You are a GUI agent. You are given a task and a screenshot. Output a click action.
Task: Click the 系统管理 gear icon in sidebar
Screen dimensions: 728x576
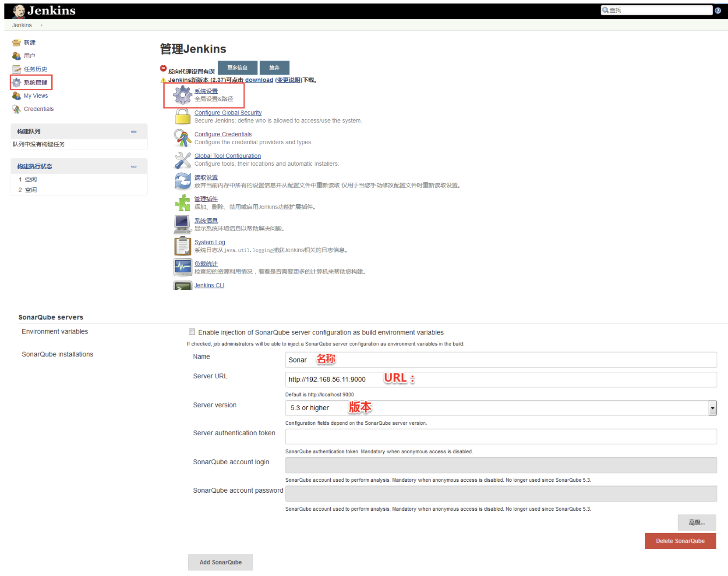pos(16,82)
